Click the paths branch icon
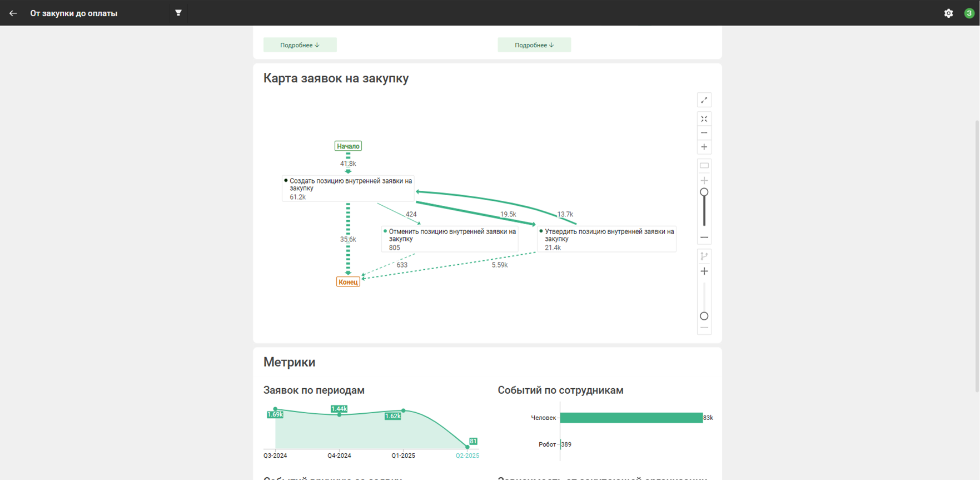The image size is (980, 480). [x=704, y=256]
